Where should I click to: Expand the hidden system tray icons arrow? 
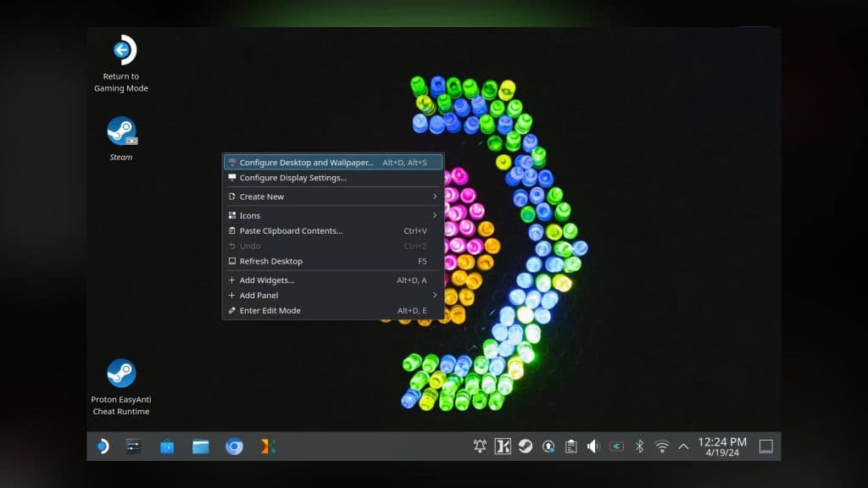[x=683, y=446]
